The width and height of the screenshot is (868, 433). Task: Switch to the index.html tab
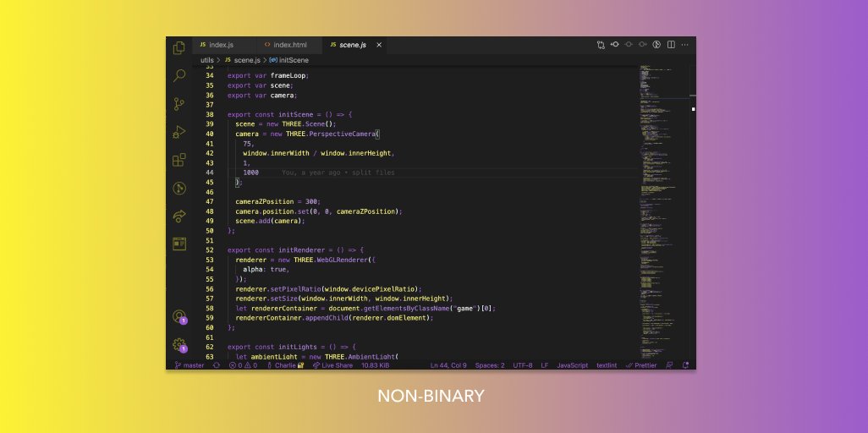point(289,45)
